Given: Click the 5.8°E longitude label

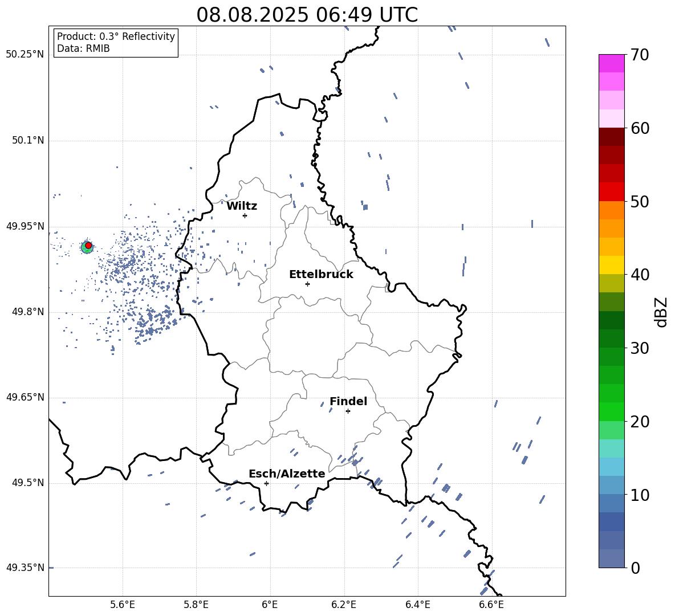Looking at the screenshot, I should point(196,605).
